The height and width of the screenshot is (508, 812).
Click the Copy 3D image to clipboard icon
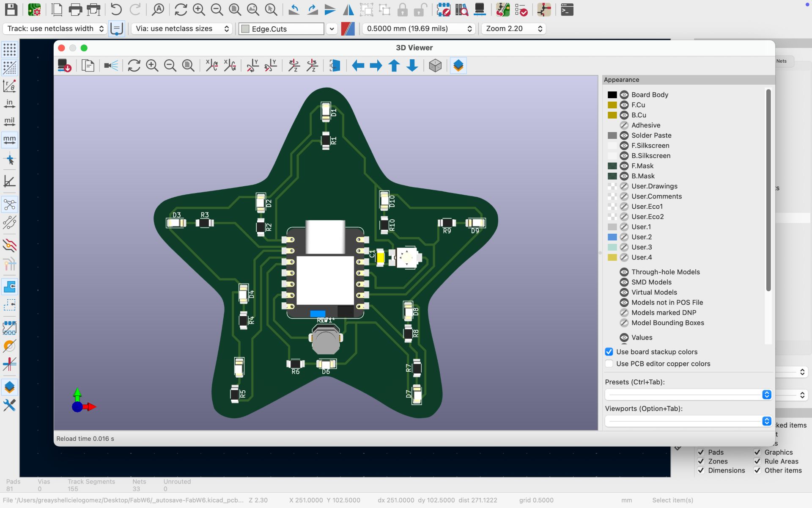point(88,66)
